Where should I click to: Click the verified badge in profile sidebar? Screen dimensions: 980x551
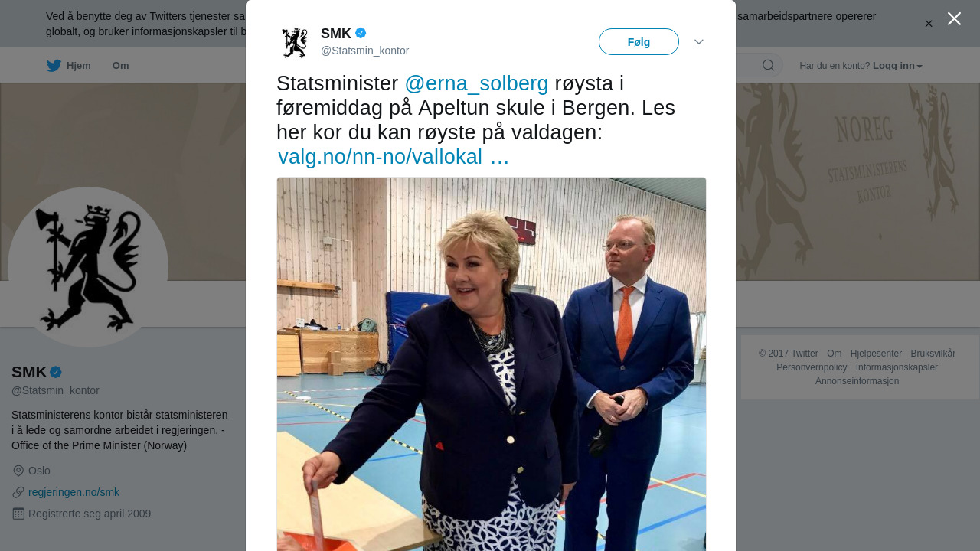pos(56,372)
